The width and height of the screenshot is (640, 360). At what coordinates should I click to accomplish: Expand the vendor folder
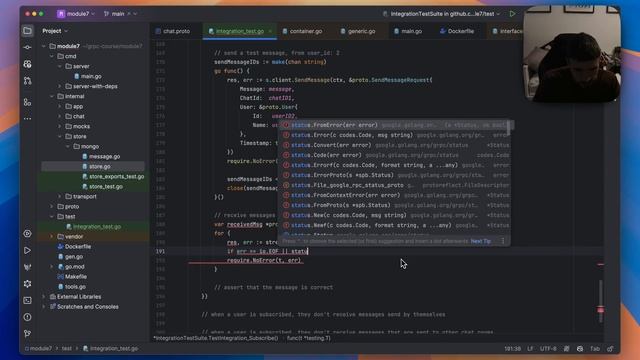[x=52, y=236]
